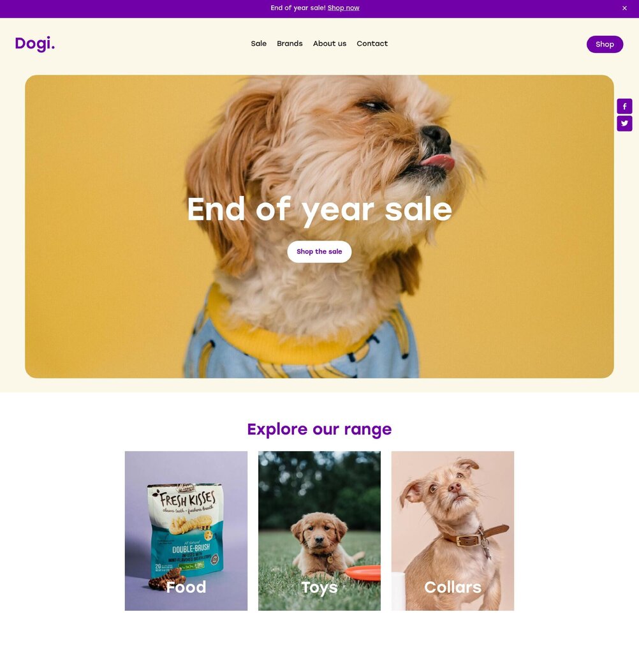This screenshot has height=672, width=639.
Task: Click the Dogi. logo
Action: click(x=34, y=43)
